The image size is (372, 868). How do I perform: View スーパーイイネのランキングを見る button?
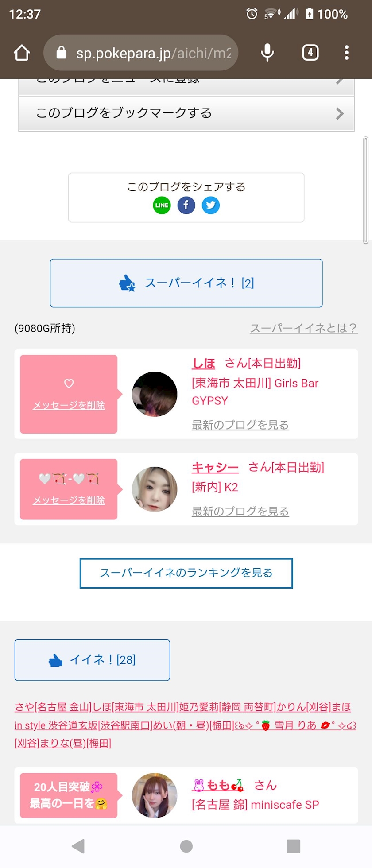[186, 573]
